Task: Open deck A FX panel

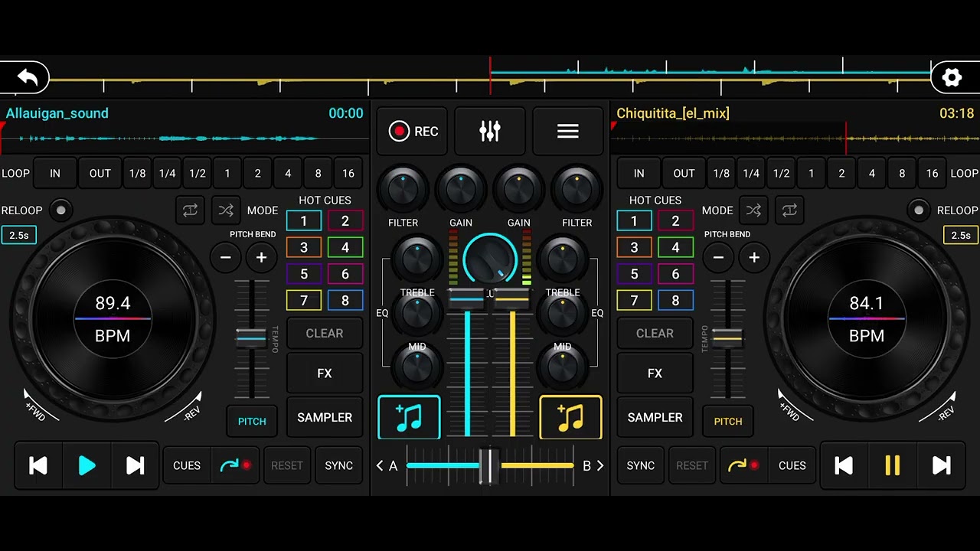Action: (x=325, y=373)
